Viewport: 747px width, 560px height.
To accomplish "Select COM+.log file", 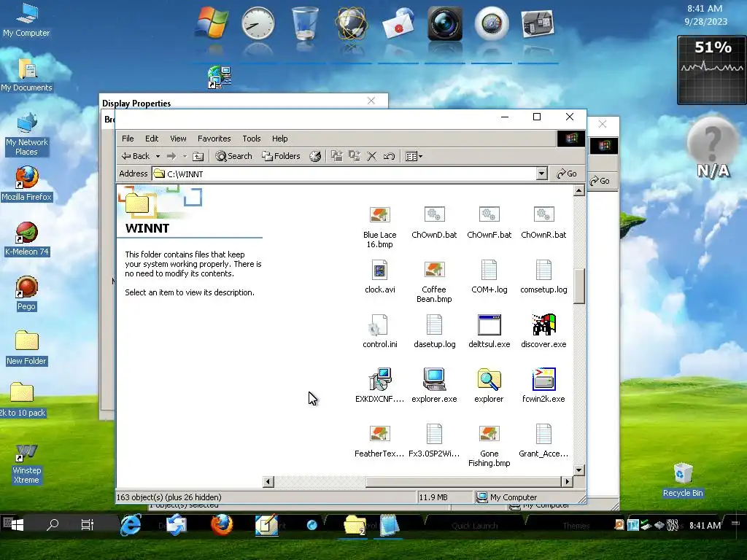I will (x=489, y=276).
